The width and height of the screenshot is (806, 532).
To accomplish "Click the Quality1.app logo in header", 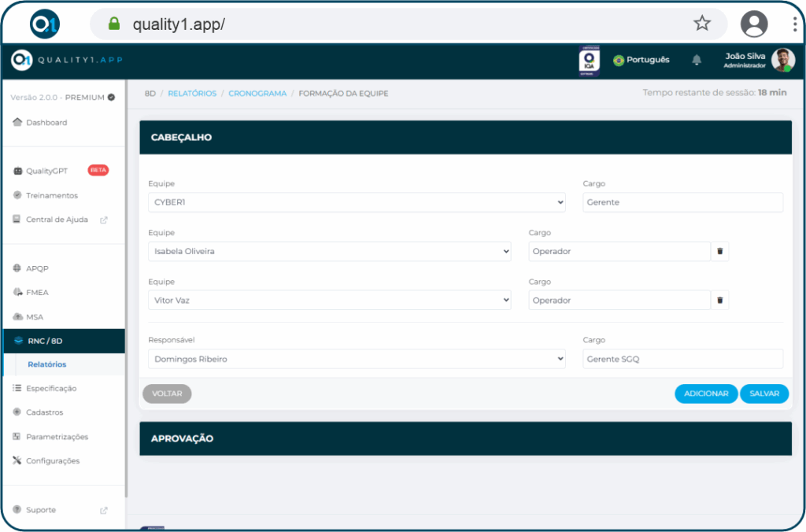I will tap(67, 60).
